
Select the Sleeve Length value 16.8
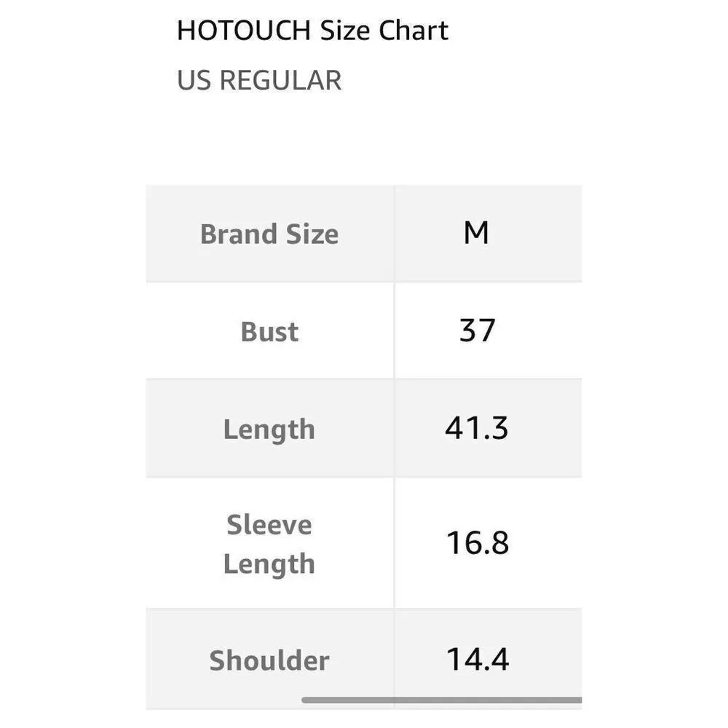pos(477,544)
